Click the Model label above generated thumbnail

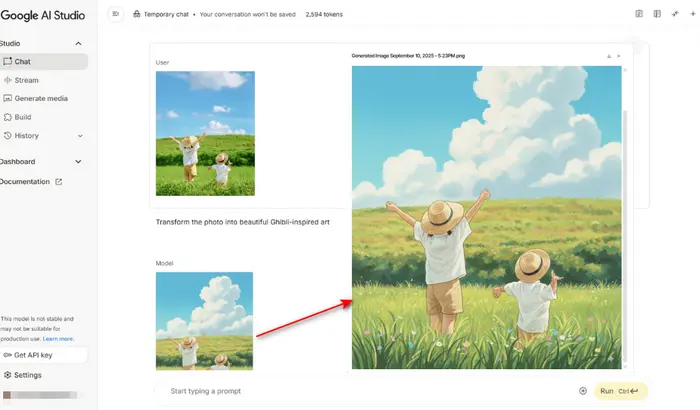pos(164,264)
